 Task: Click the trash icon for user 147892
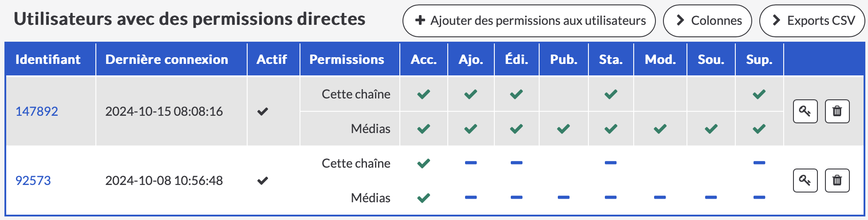click(837, 111)
